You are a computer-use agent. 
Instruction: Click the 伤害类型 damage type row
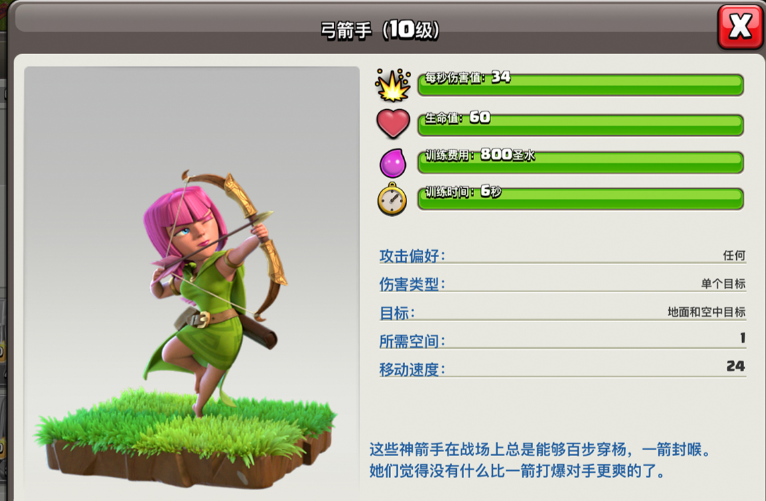(x=563, y=284)
